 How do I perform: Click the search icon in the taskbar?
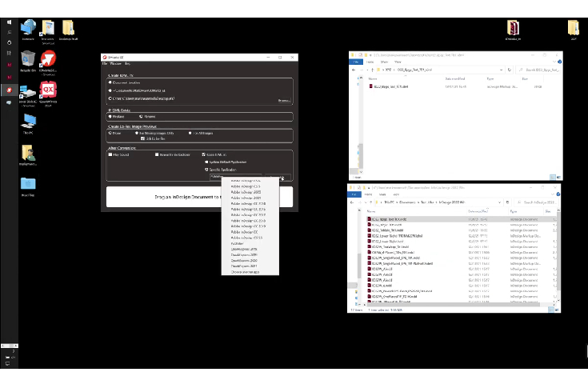click(9, 32)
